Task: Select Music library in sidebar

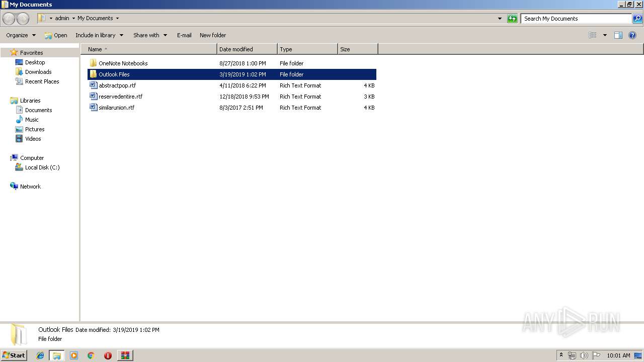Action: point(32,120)
